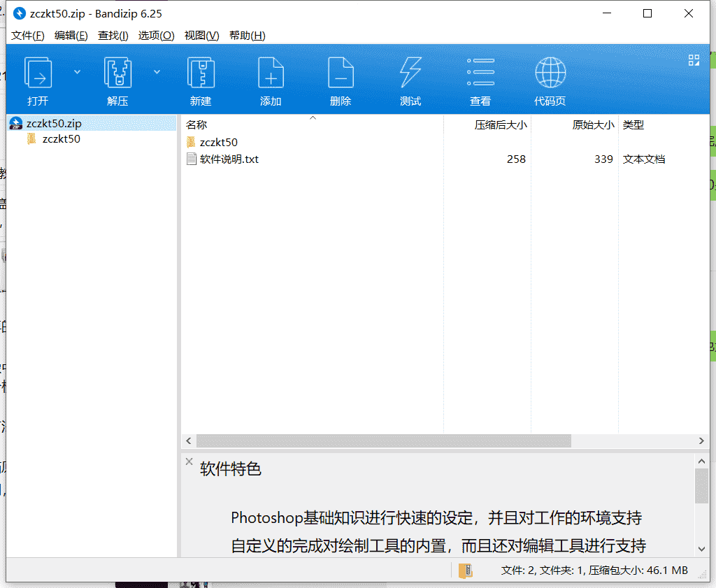
Task: Click the 查看 (View) toolbar icon
Action: 480,72
